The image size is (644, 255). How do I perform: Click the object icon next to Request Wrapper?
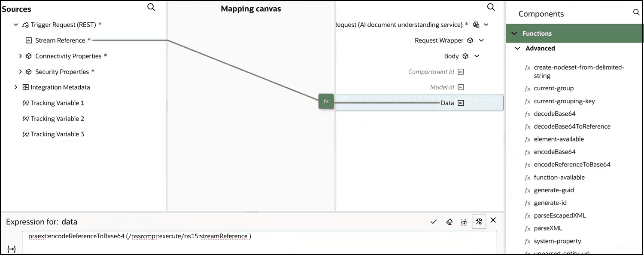[x=470, y=40]
